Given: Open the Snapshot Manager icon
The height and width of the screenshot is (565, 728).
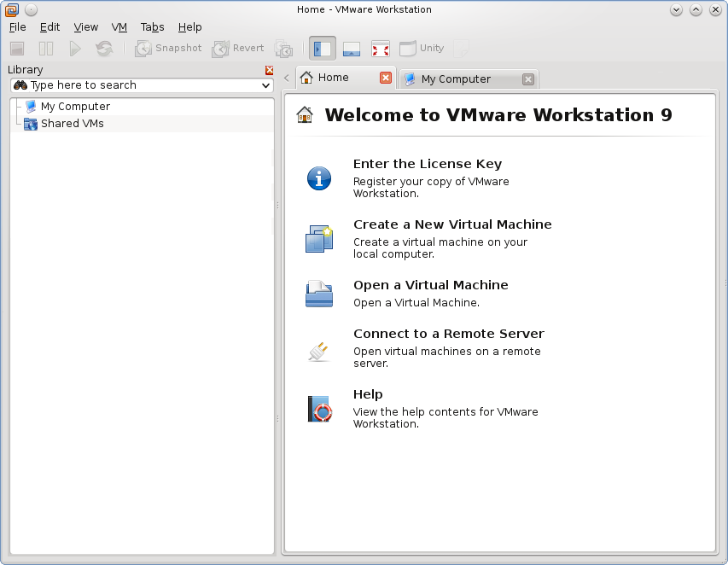Looking at the screenshot, I should click(284, 49).
